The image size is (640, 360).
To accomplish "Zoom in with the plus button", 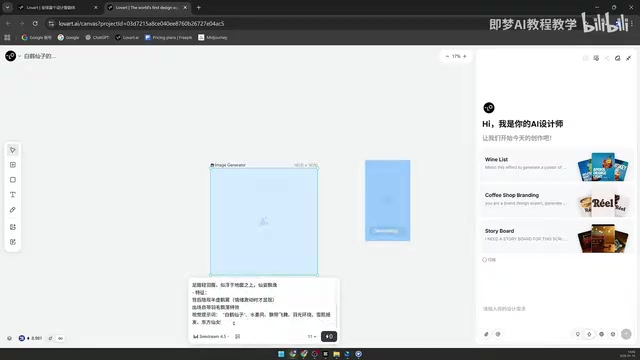I will point(464,56).
